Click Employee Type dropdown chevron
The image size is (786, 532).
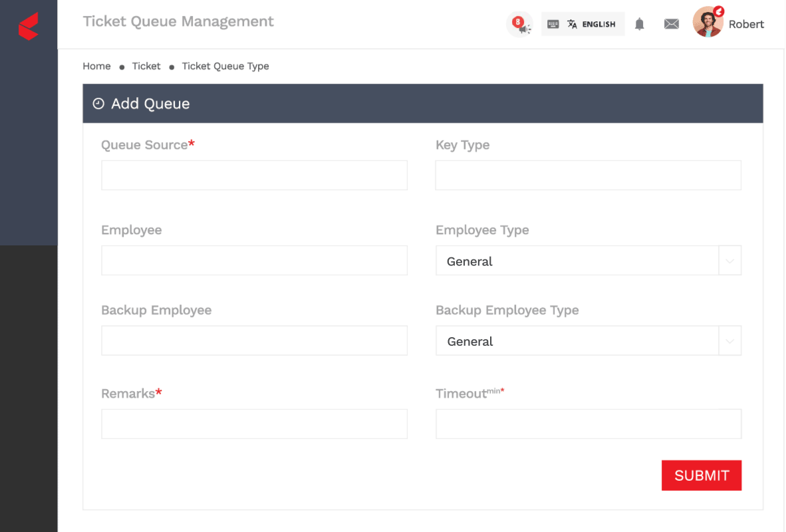click(x=730, y=261)
